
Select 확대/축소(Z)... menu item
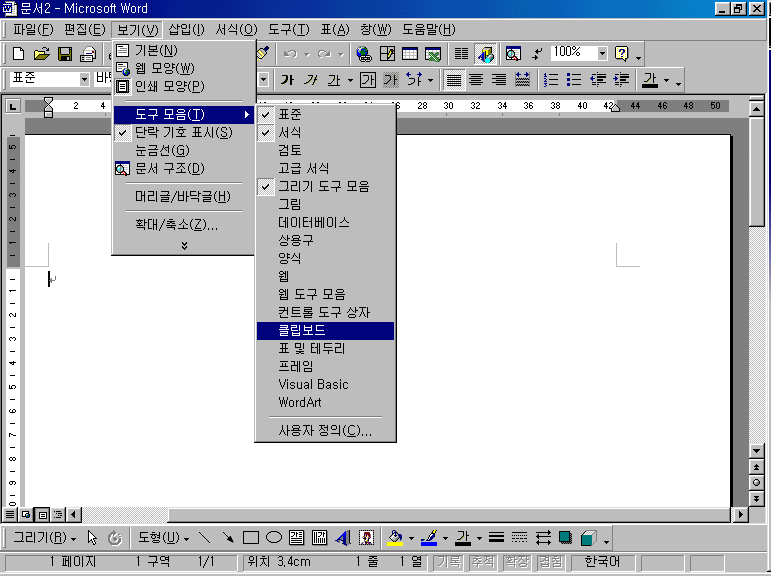click(183, 225)
